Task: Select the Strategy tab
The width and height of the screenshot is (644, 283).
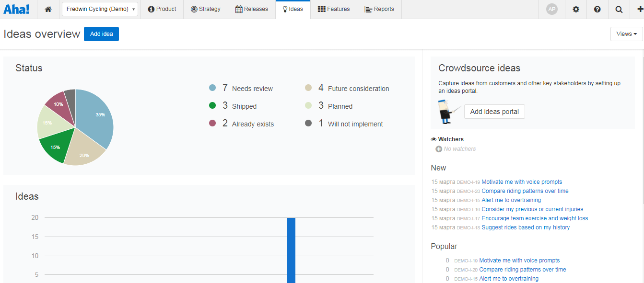Action: tap(206, 9)
